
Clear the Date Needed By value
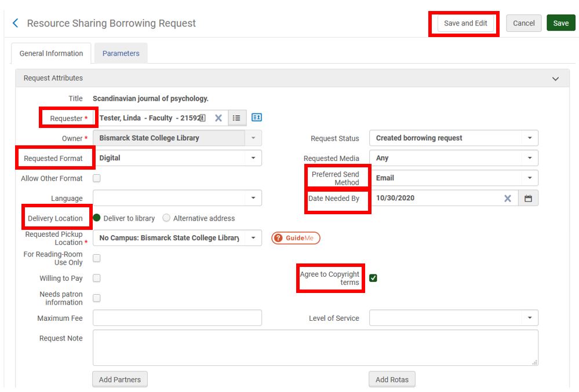pyautogui.click(x=507, y=197)
